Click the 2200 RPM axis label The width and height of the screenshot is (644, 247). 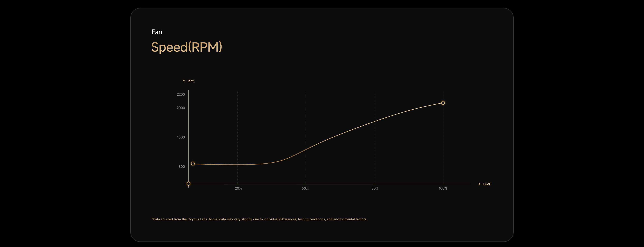[181, 94]
